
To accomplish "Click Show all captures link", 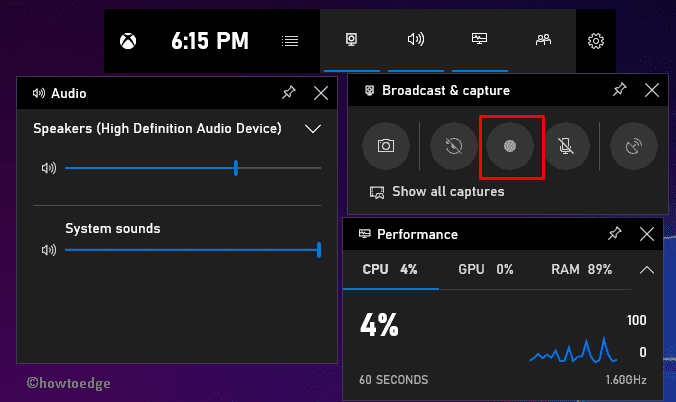I will point(447,191).
